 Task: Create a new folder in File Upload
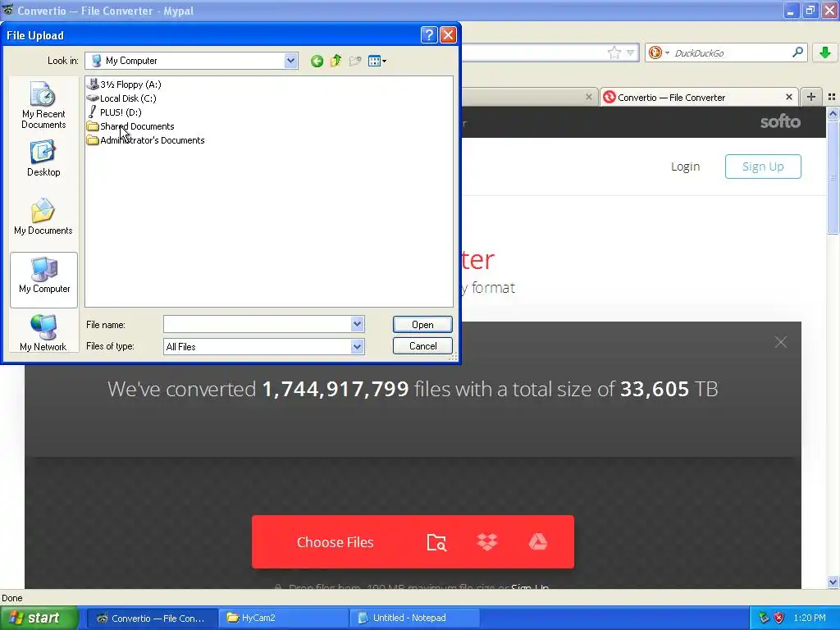point(354,61)
